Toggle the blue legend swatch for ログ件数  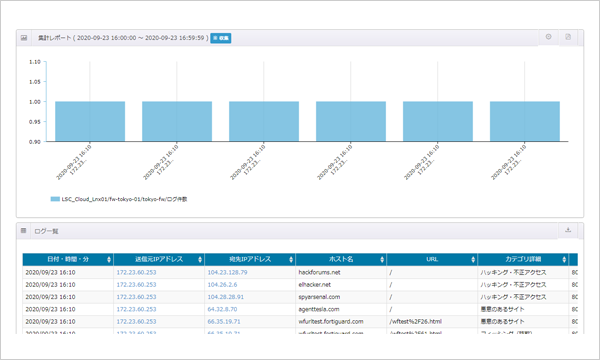point(55,199)
